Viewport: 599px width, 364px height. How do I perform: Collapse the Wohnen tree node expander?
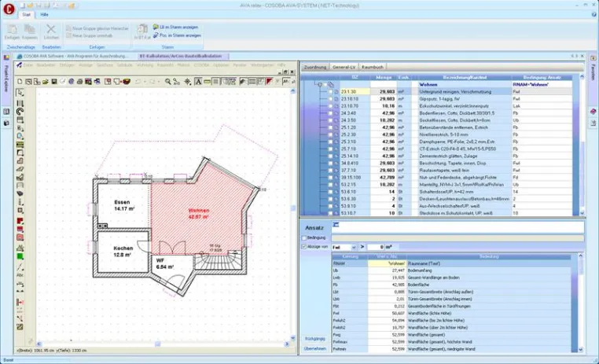320,84
